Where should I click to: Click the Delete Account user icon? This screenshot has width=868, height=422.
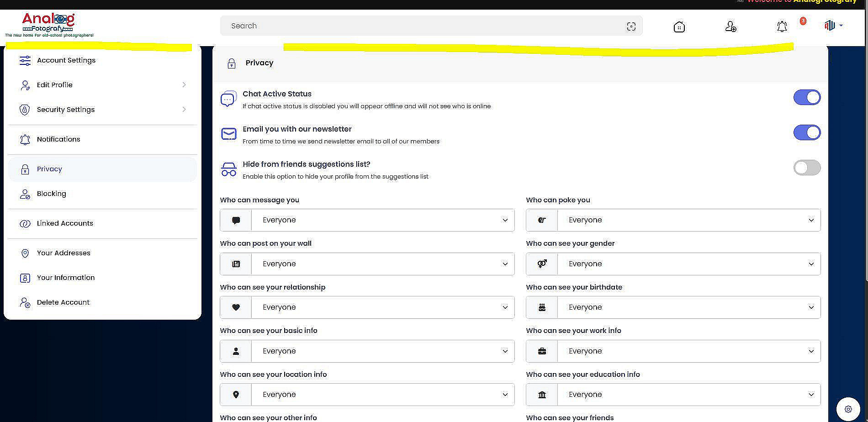click(x=25, y=302)
